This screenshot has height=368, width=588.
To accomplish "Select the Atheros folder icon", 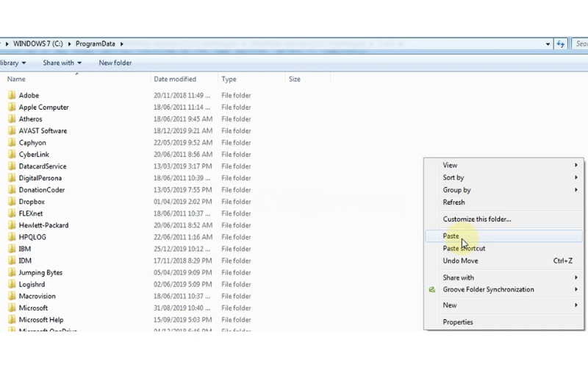I will 12,118.
